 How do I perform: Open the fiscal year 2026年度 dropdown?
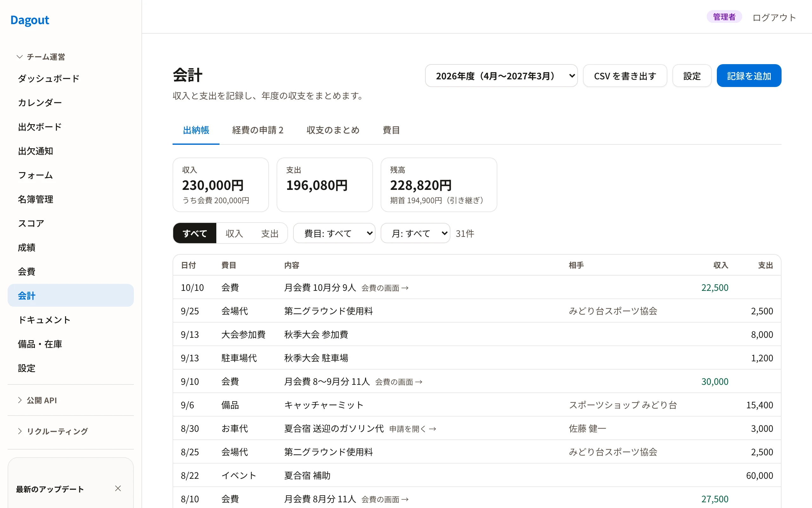pos(501,76)
